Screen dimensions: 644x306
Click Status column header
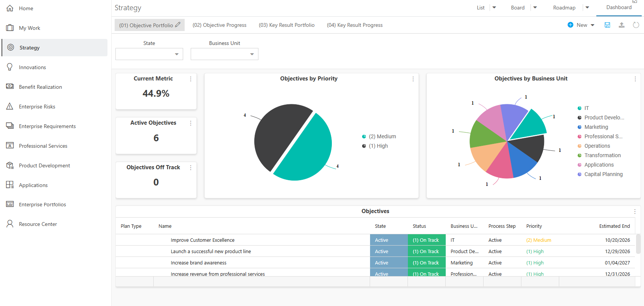(419, 226)
